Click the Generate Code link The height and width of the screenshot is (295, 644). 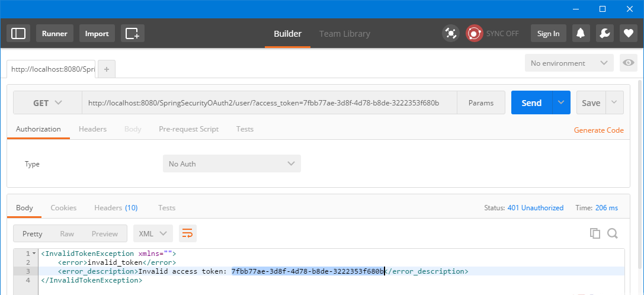tap(598, 130)
